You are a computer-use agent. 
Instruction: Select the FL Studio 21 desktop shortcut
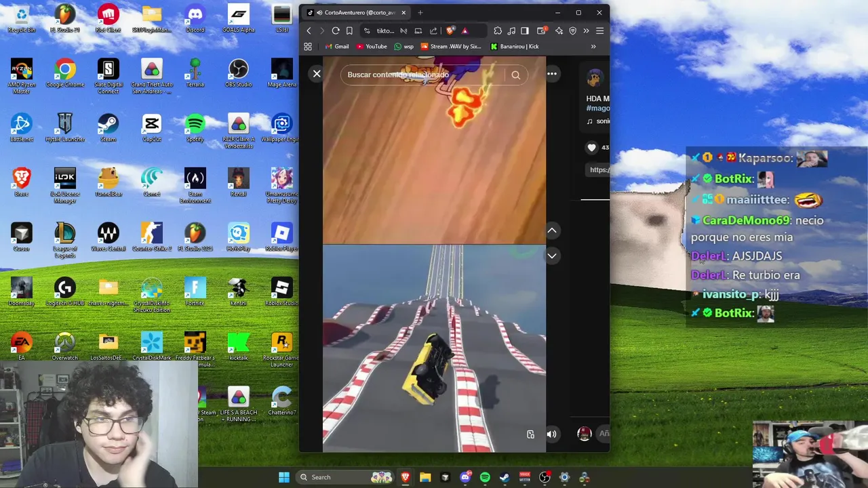65,19
